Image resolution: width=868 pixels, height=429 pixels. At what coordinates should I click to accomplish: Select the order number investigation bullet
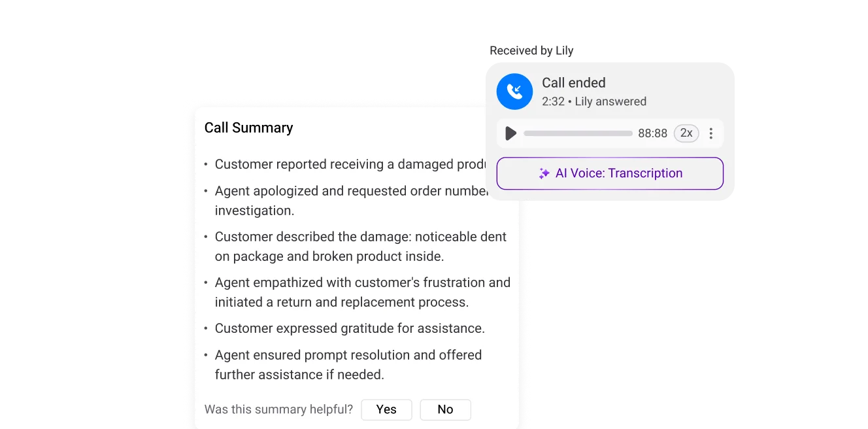(x=359, y=200)
